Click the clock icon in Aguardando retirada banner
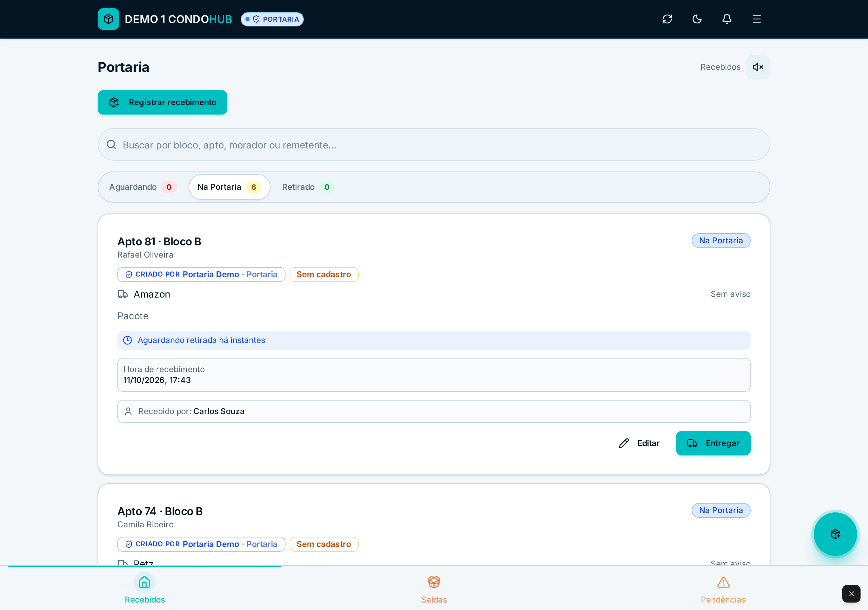868x610 pixels. coord(128,340)
